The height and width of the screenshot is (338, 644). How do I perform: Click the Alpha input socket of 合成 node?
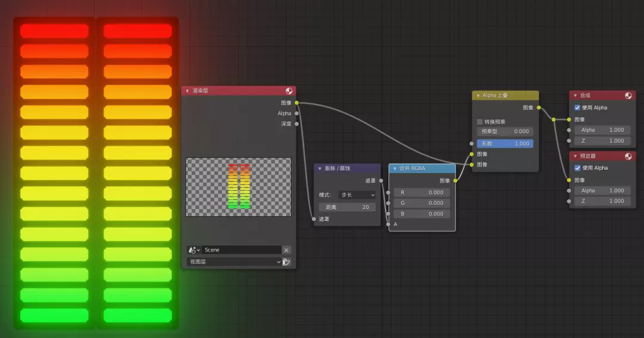pos(569,130)
